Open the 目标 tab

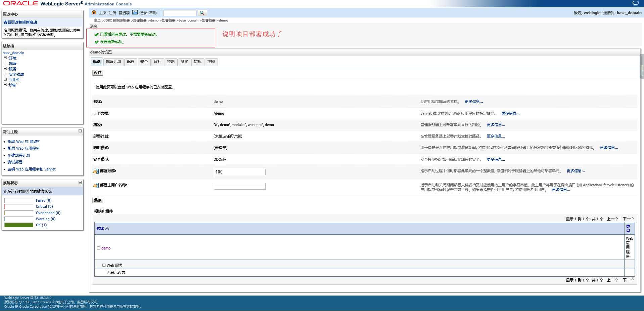tap(157, 62)
